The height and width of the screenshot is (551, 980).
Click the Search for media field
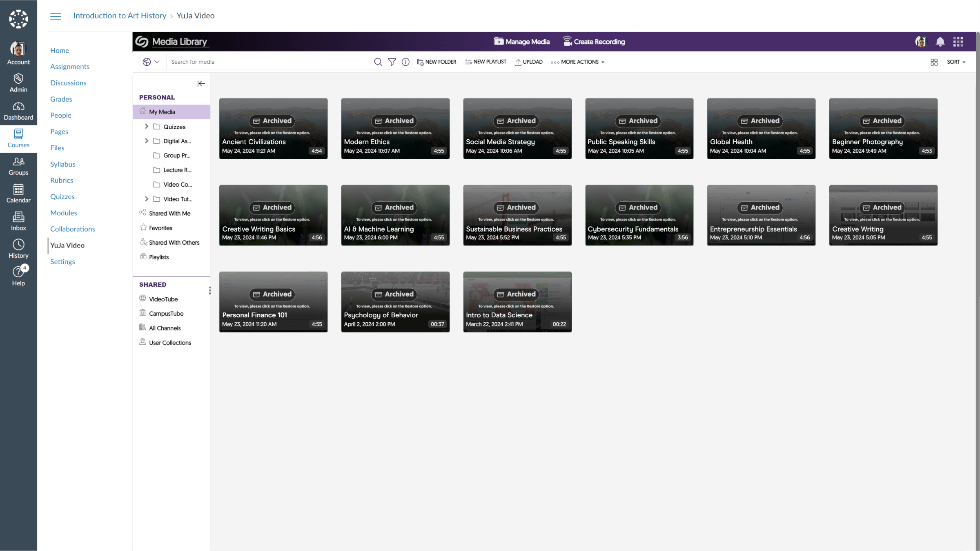point(269,62)
